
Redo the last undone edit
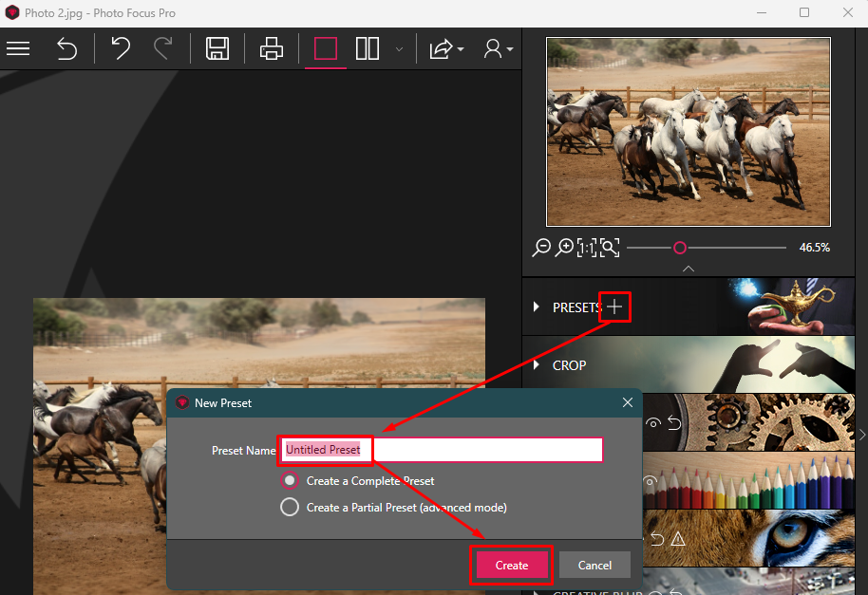pos(162,48)
